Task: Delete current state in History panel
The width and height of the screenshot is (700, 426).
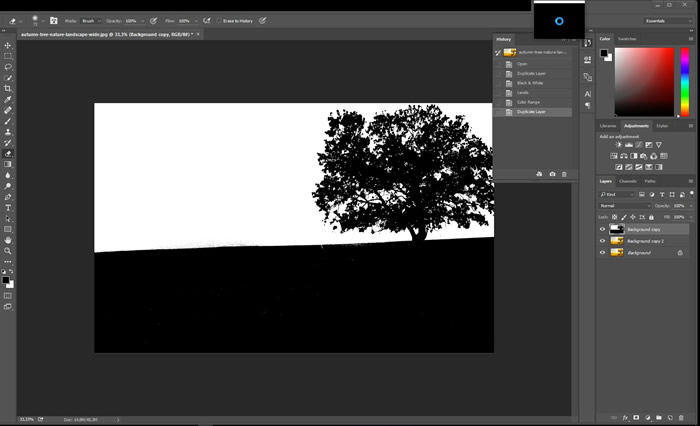Action: (564, 174)
